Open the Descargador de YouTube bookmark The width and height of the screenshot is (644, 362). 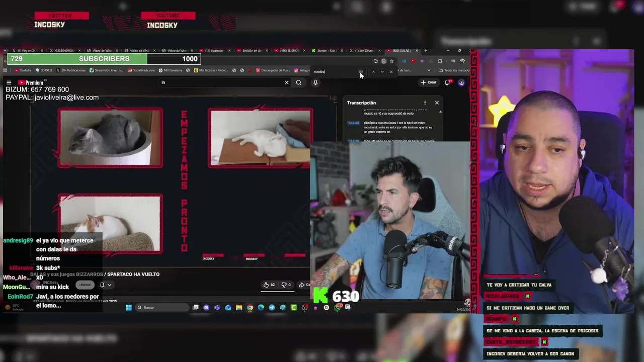[x=273, y=70]
